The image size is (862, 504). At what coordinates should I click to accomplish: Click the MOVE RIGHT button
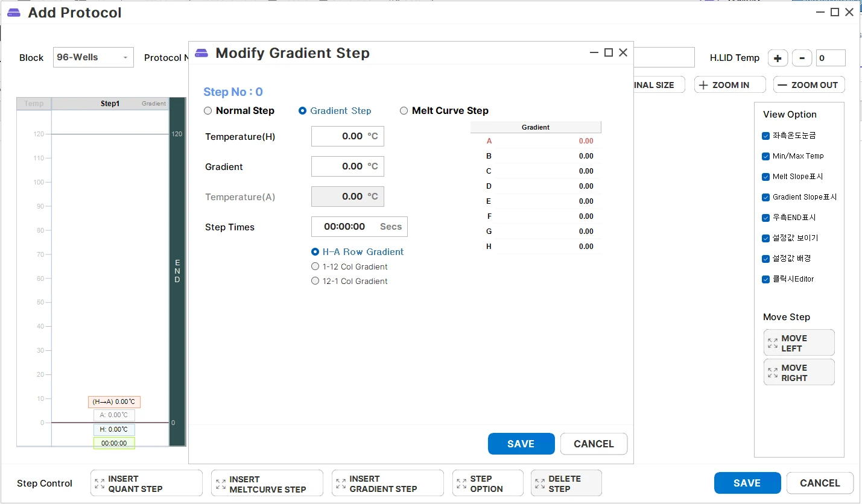pos(799,373)
